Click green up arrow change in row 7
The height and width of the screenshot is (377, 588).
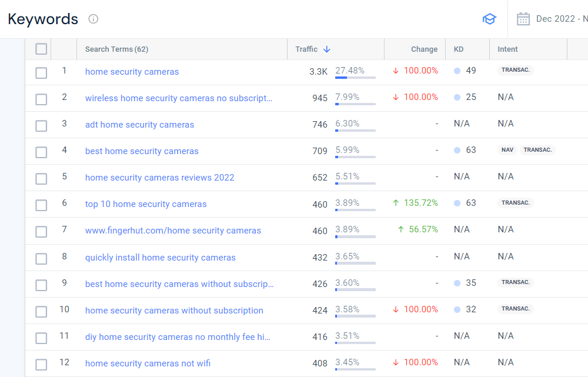tap(400, 229)
